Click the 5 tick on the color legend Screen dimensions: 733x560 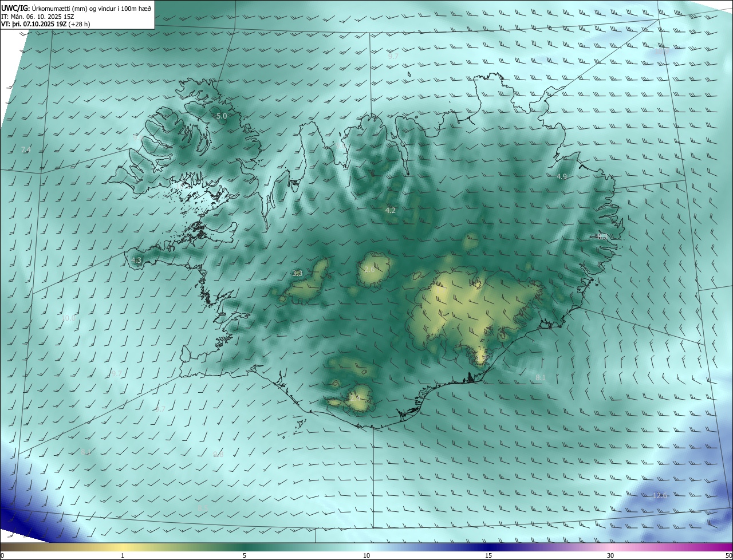[x=245, y=555]
